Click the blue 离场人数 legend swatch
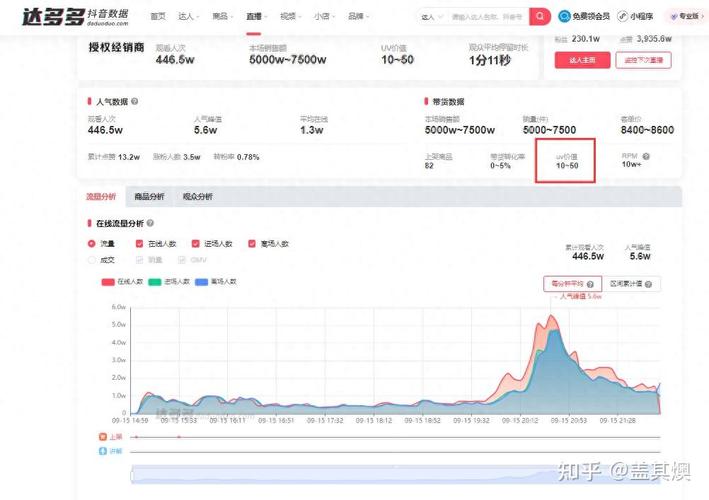 pyautogui.click(x=202, y=282)
